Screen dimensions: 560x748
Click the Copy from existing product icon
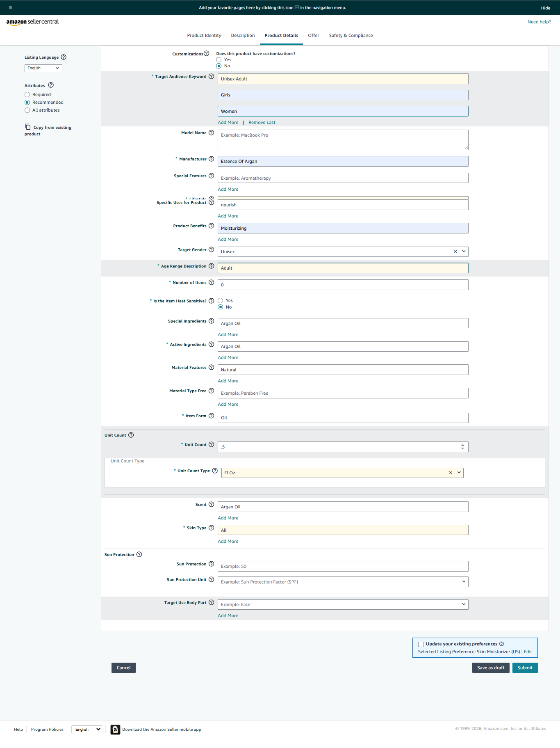27,127
